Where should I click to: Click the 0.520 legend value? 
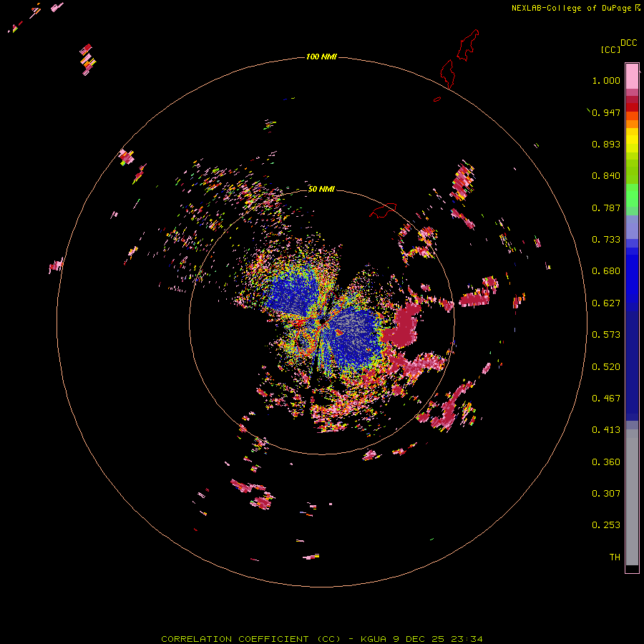point(606,367)
